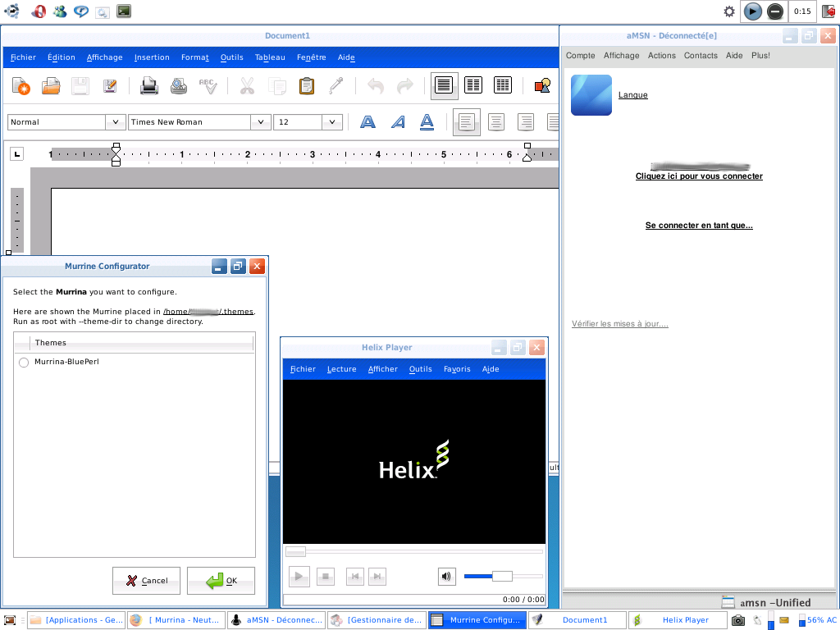
Task: Redo the action in Document1
Action: (x=405, y=85)
